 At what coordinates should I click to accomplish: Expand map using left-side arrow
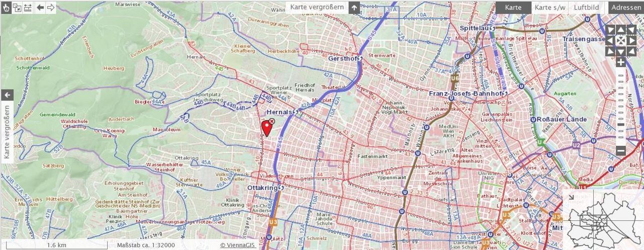coord(7,95)
